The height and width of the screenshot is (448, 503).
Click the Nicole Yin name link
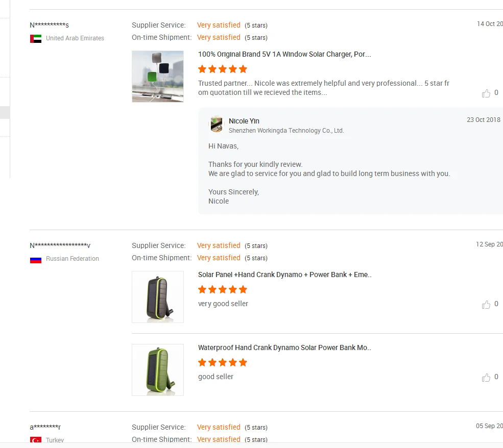[x=244, y=121]
